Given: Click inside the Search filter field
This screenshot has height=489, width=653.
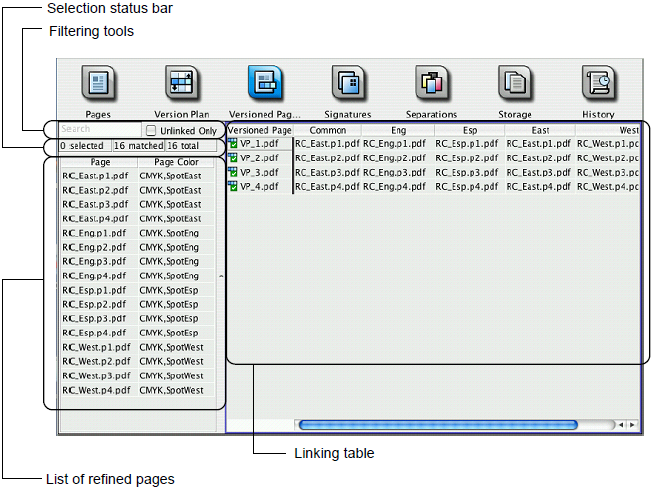Looking at the screenshot, I should (x=98, y=130).
